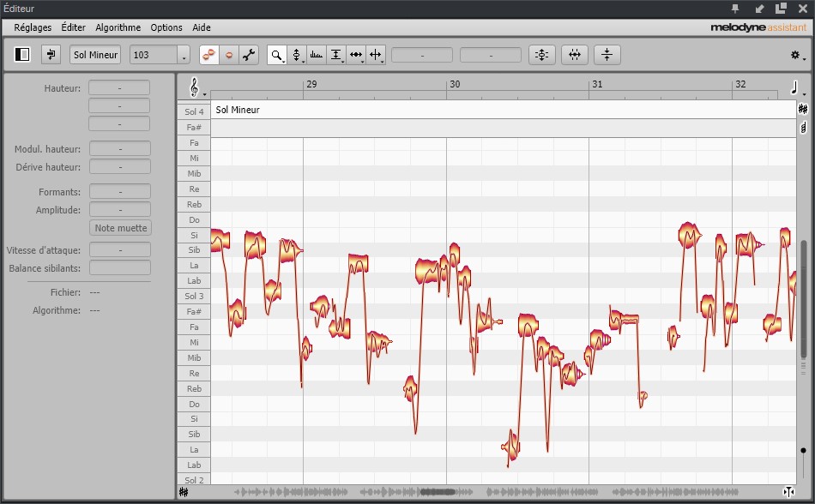
Task: Click the vertical zoom slider dot
Action: click(x=803, y=451)
